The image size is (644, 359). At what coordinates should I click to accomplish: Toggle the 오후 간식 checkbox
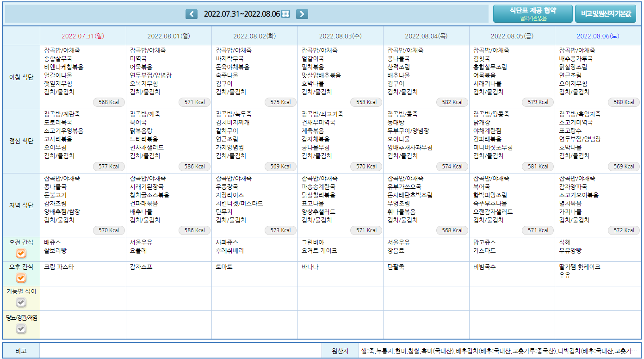tap(21, 278)
